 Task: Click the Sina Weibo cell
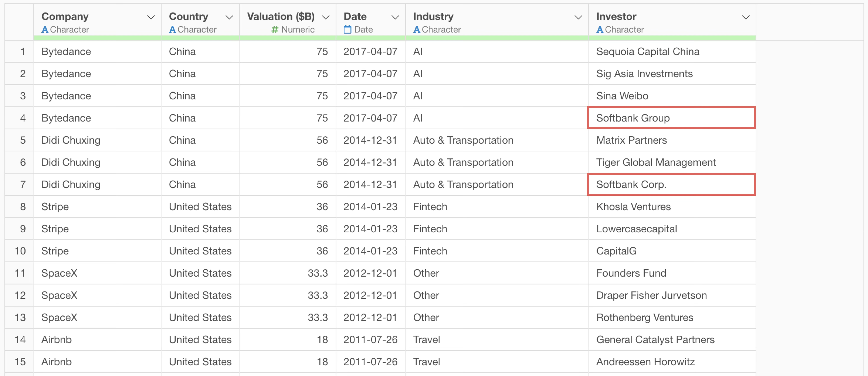pos(672,96)
